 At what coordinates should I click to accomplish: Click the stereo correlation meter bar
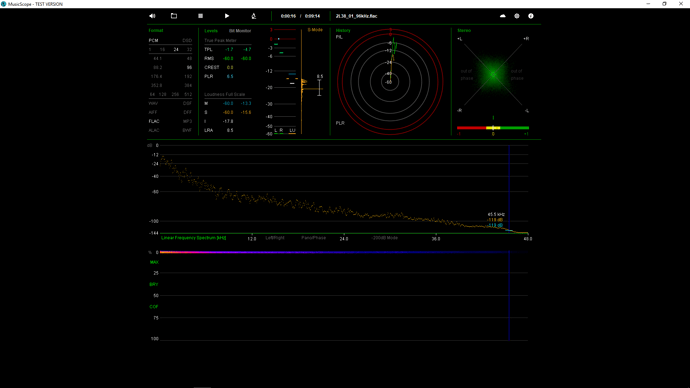tap(493, 128)
